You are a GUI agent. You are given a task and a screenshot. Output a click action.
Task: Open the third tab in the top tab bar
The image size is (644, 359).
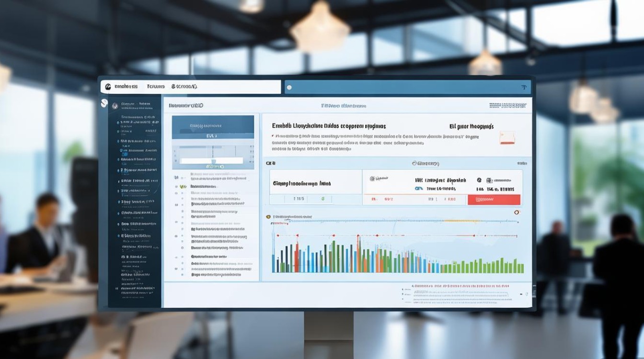(x=184, y=87)
